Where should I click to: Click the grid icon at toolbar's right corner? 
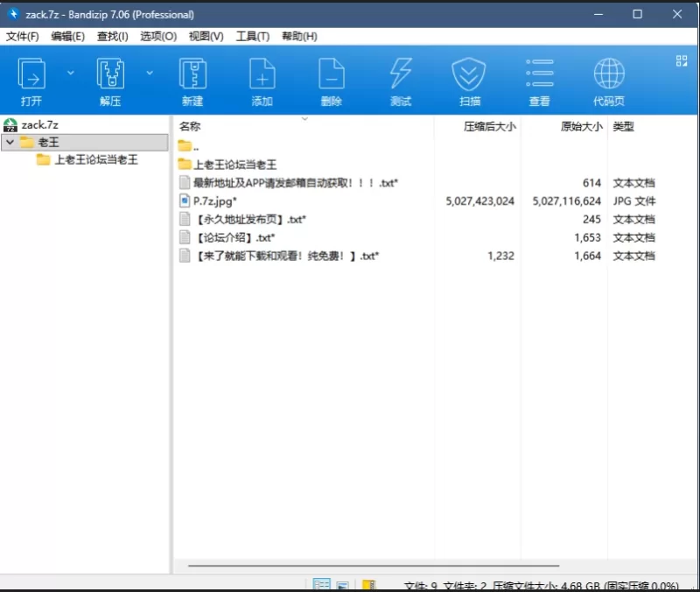point(682,60)
